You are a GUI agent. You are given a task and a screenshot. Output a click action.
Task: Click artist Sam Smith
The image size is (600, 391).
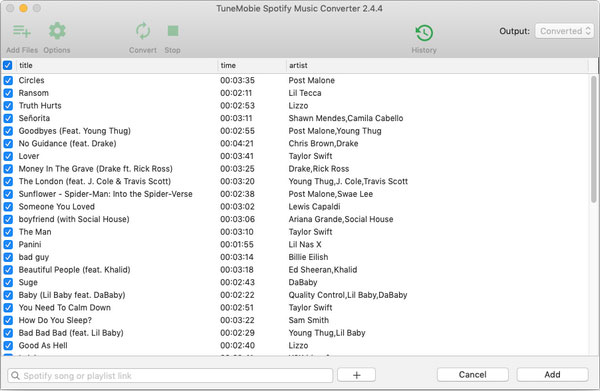308,320
